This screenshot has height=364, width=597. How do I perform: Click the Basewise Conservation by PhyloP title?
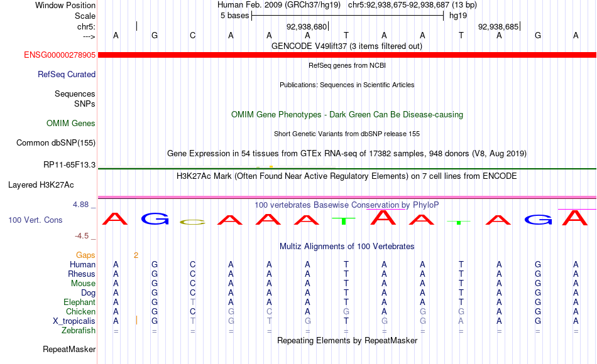[347, 205]
